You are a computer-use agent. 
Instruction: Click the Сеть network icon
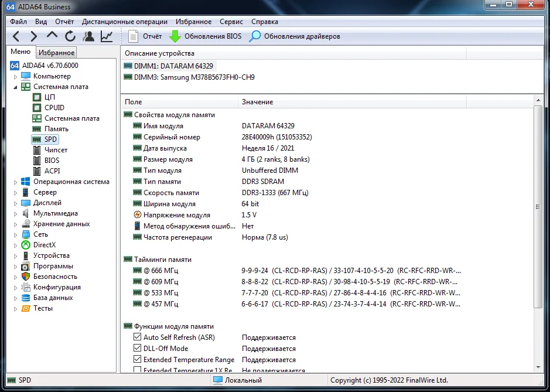(26, 234)
